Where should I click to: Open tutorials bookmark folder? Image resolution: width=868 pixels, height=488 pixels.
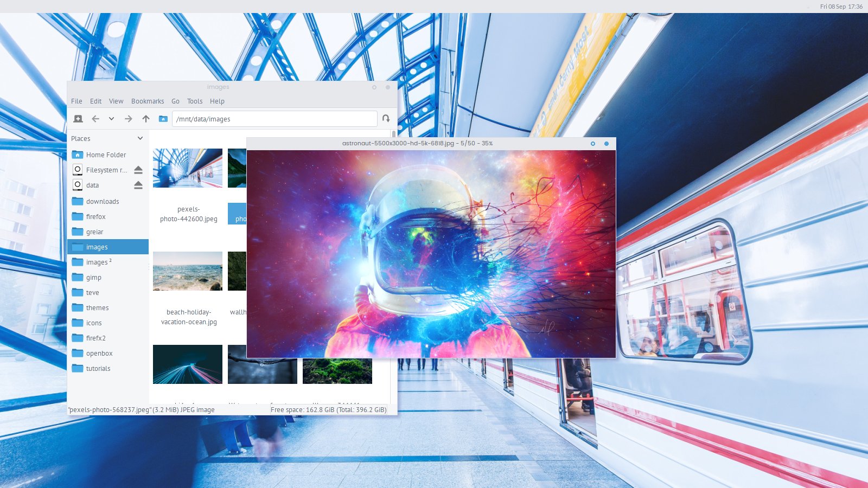(108, 369)
